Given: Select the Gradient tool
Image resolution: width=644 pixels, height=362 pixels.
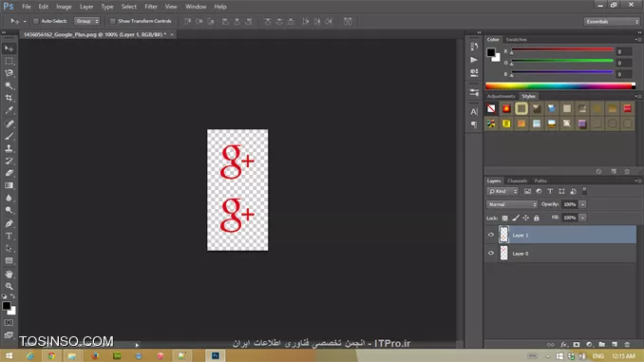Looking at the screenshot, I should tap(9, 185).
